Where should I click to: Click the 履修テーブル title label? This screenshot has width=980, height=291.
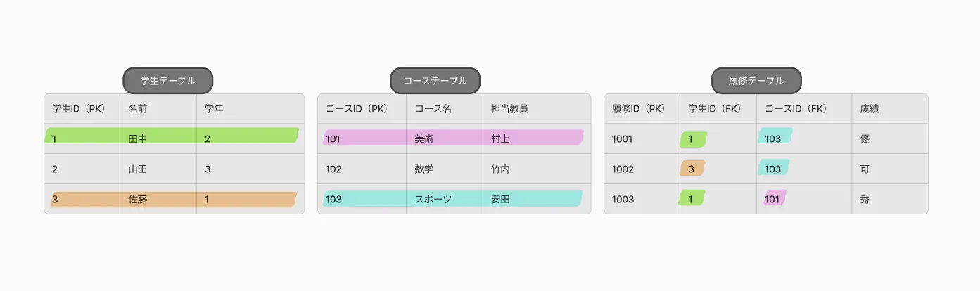[756, 81]
